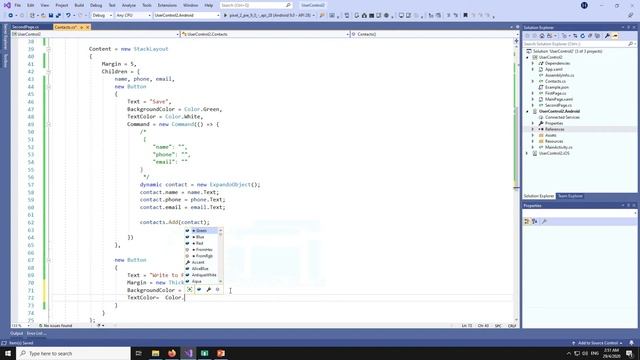Click the Visual Studio search box
640x360 pixels.
point(256,5)
